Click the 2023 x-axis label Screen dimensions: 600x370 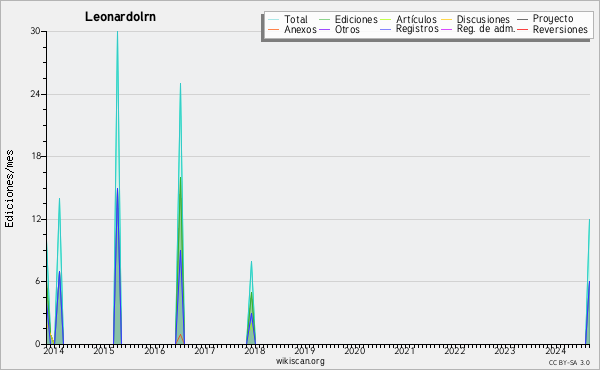[505, 351]
